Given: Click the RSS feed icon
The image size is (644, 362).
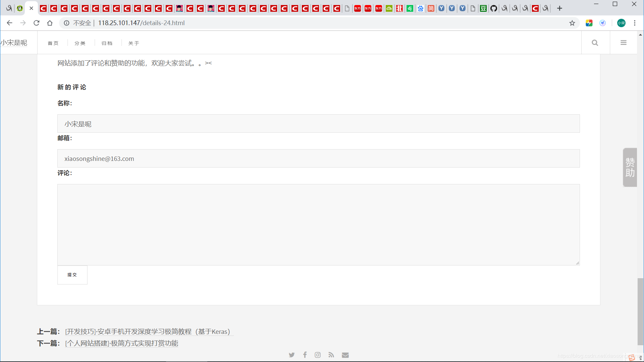Looking at the screenshot, I should 331,355.
